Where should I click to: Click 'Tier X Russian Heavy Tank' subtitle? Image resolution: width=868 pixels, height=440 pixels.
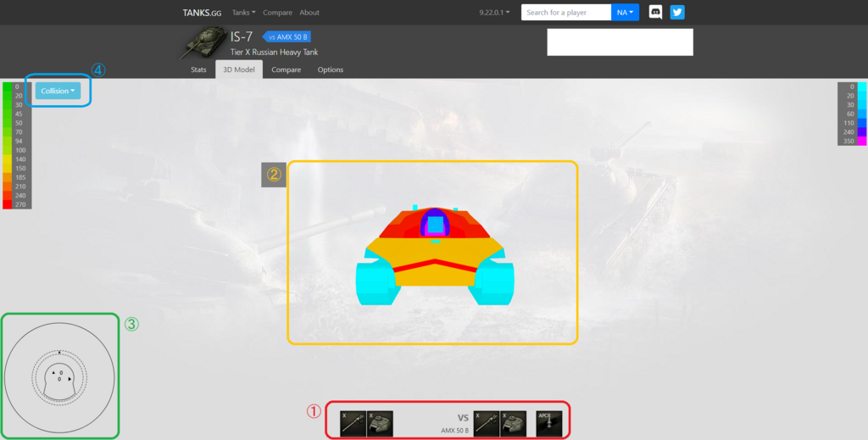(275, 52)
